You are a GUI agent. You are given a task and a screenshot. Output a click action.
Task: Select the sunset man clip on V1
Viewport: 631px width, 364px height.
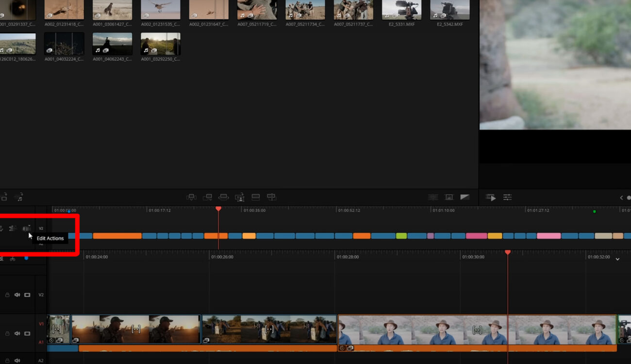click(x=135, y=329)
